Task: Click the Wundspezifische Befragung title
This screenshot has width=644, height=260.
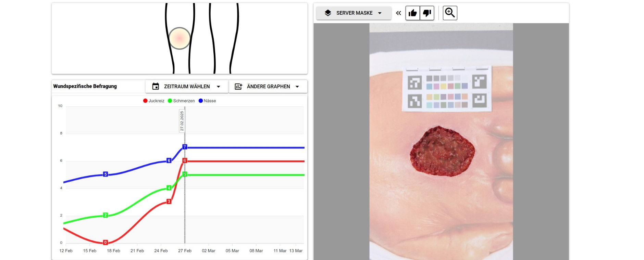Action: pyautogui.click(x=85, y=86)
